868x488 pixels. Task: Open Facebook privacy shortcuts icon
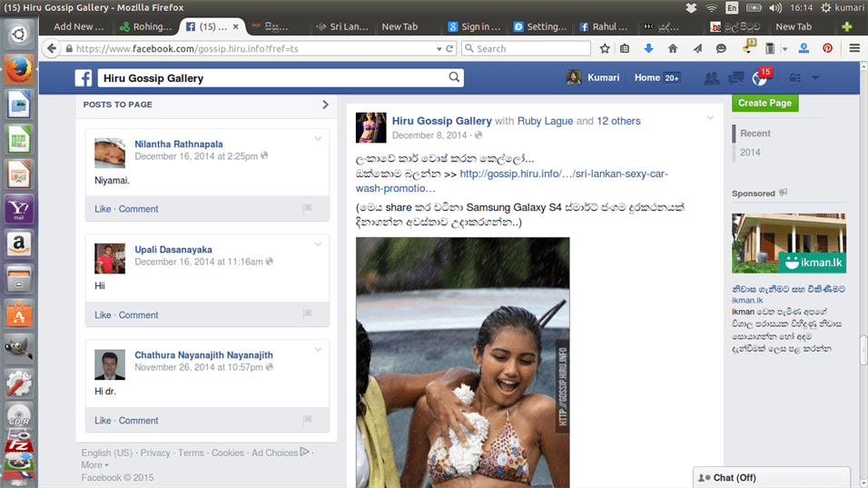pos(795,78)
